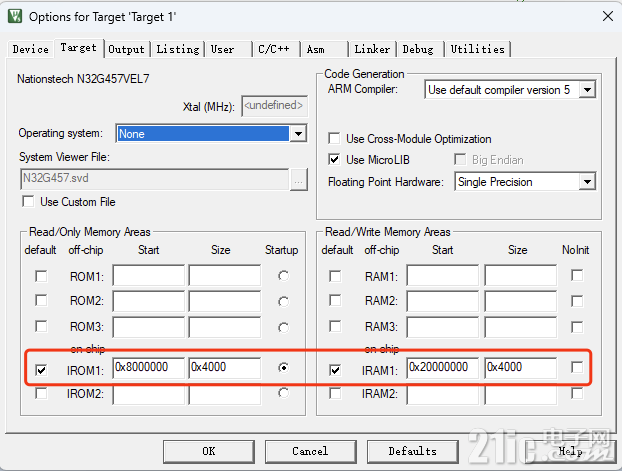The width and height of the screenshot is (622, 471).
Task: Enable NoInit for RAM1
Action: coord(577,275)
